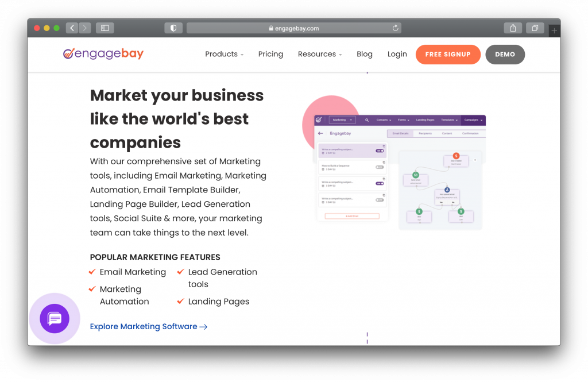
Task: Go back with Safari's back arrow
Action: tap(72, 28)
